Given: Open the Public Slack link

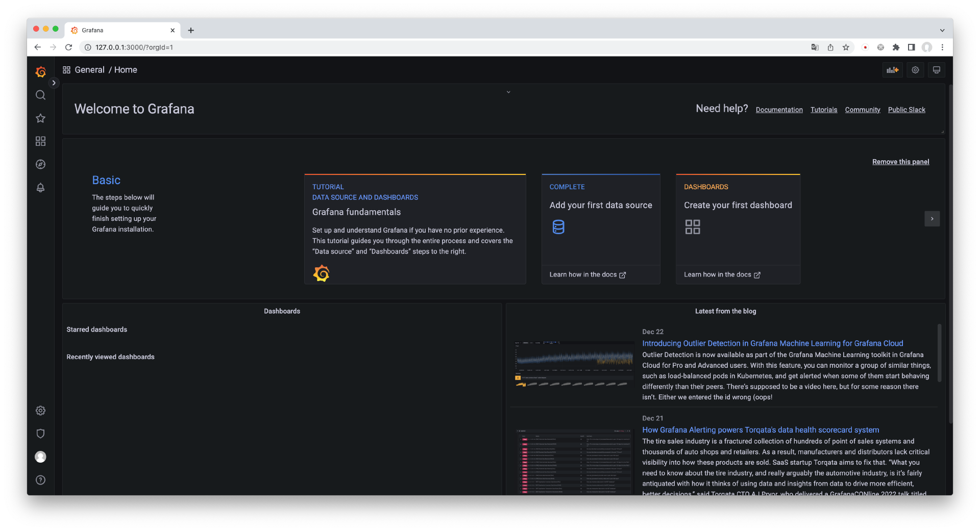Looking at the screenshot, I should [x=906, y=110].
